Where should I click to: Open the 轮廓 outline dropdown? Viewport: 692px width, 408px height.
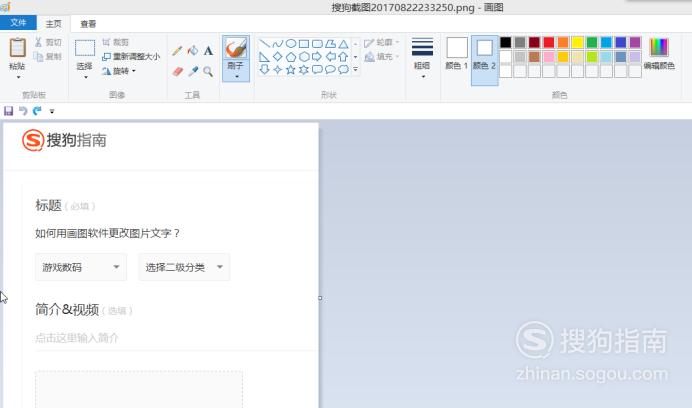tap(382, 42)
